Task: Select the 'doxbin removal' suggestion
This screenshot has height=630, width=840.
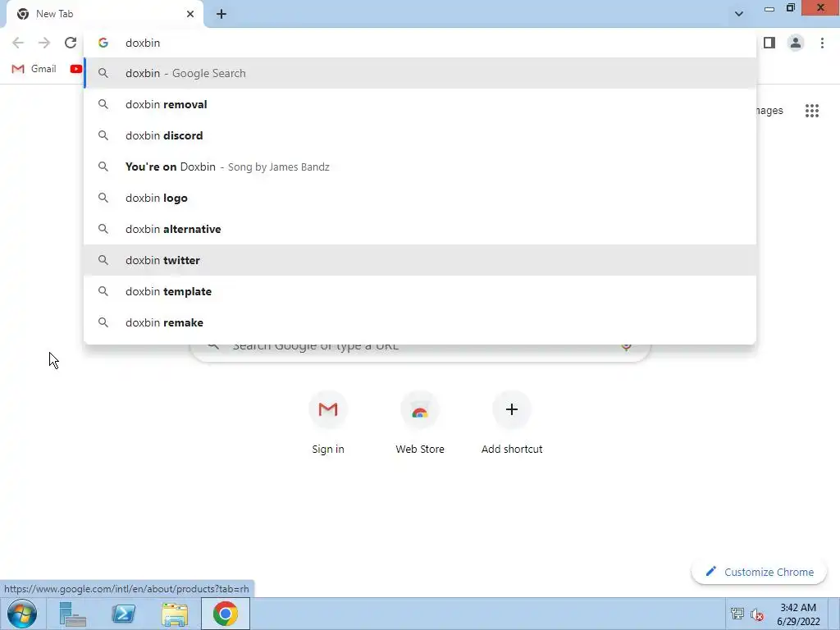Action: (x=420, y=104)
